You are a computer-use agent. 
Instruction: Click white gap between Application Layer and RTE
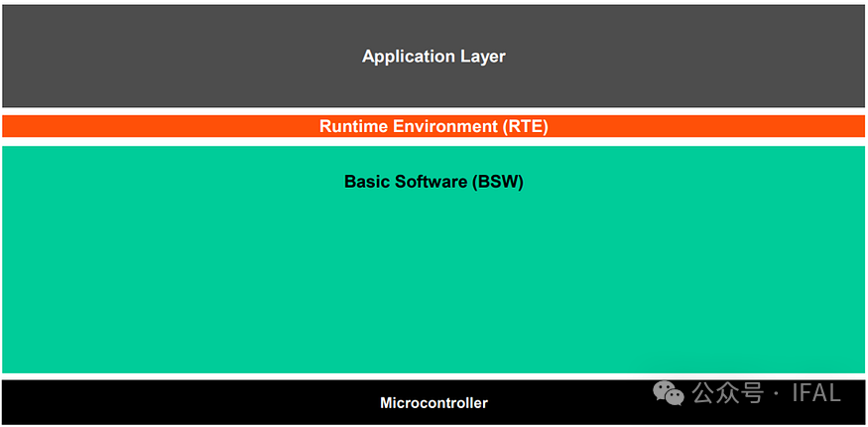[434, 111]
